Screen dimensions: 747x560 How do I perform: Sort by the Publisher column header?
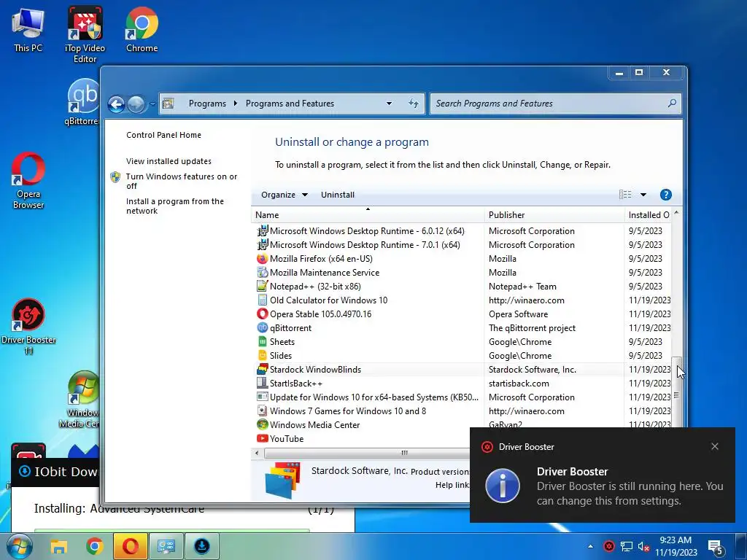[554, 215]
